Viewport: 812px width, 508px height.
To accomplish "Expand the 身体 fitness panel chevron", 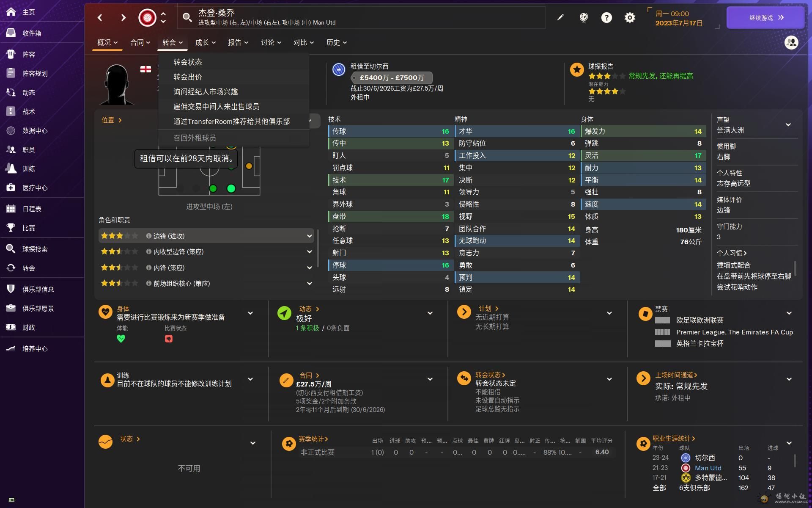I will click(250, 313).
